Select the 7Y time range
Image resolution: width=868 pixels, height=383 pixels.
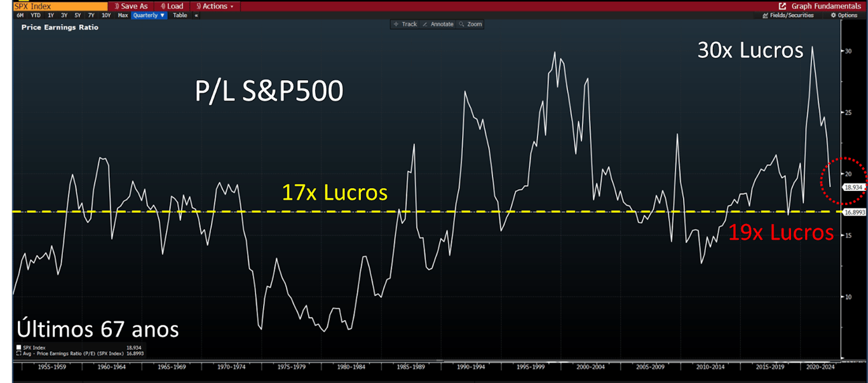tap(92, 15)
